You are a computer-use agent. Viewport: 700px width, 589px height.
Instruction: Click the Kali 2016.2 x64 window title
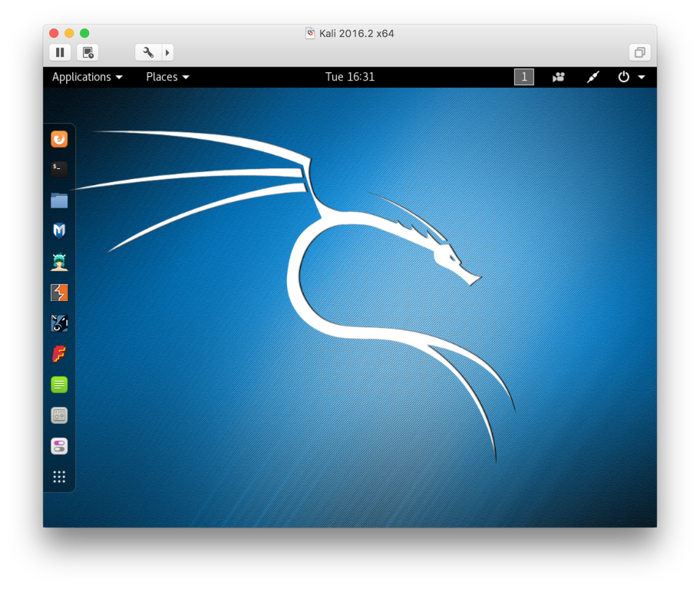pos(356,34)
